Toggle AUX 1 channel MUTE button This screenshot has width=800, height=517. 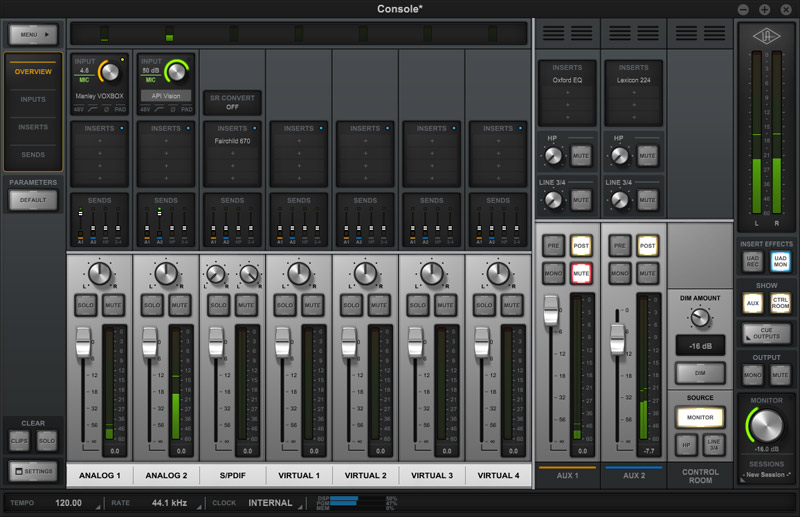click(x=581, y=273)
